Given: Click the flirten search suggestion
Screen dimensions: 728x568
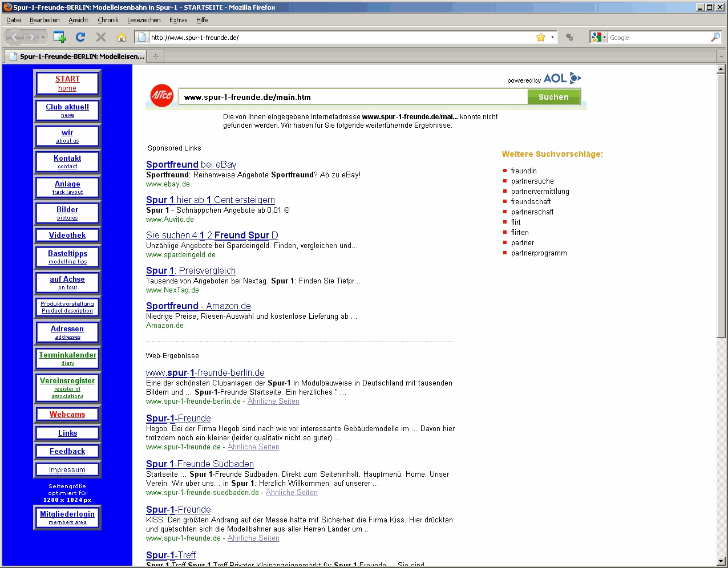Looking at the screenshot, I should (520, 233).
